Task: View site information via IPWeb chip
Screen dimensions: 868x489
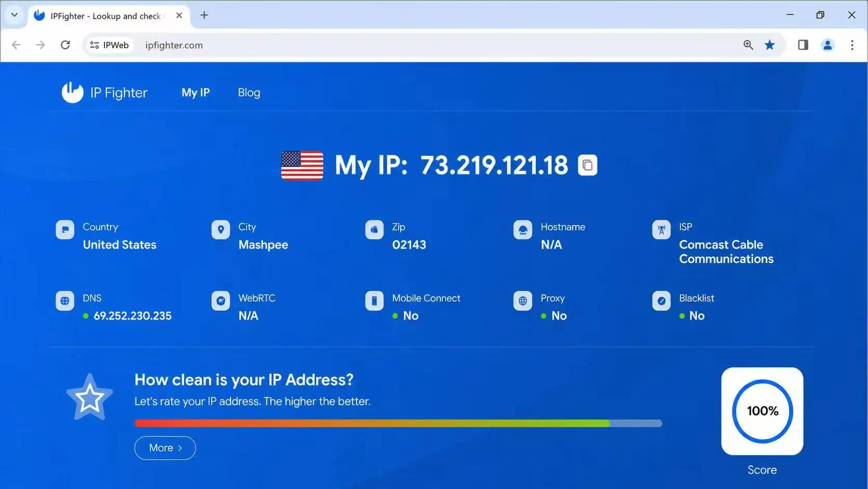Action: click(x=109, y=45)
